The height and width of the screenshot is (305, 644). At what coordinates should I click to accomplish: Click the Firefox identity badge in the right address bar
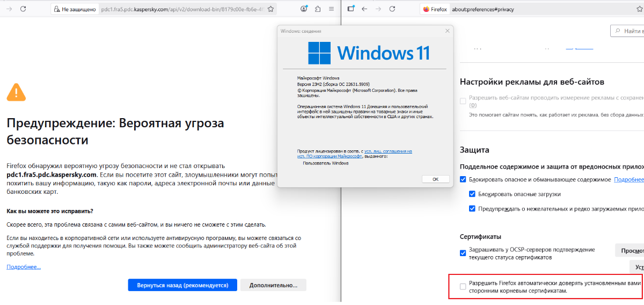[435, 9]
